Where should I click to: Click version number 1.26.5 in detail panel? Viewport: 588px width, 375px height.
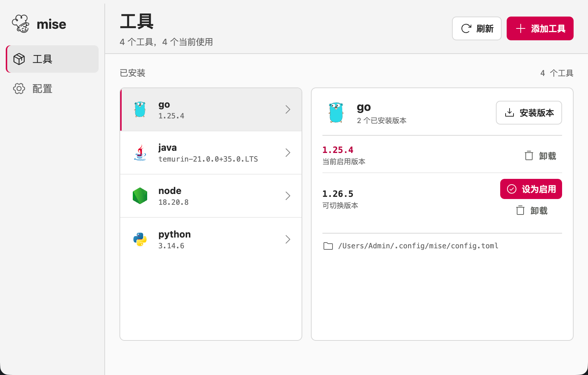point(338,194)
